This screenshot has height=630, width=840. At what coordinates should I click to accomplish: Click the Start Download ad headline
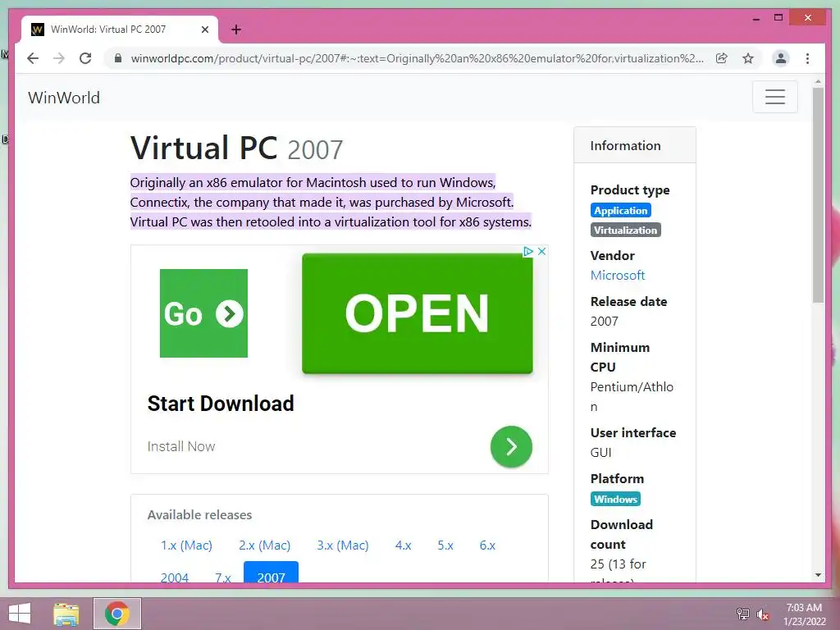point(221,404)
